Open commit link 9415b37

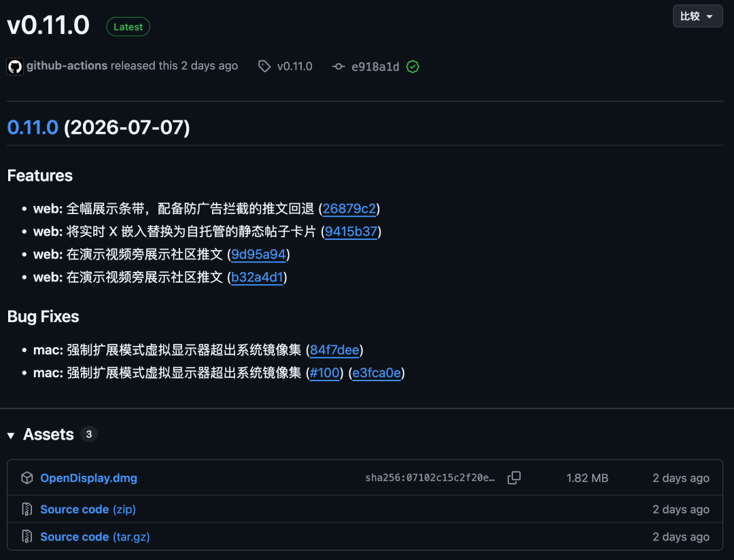[351, 231]
